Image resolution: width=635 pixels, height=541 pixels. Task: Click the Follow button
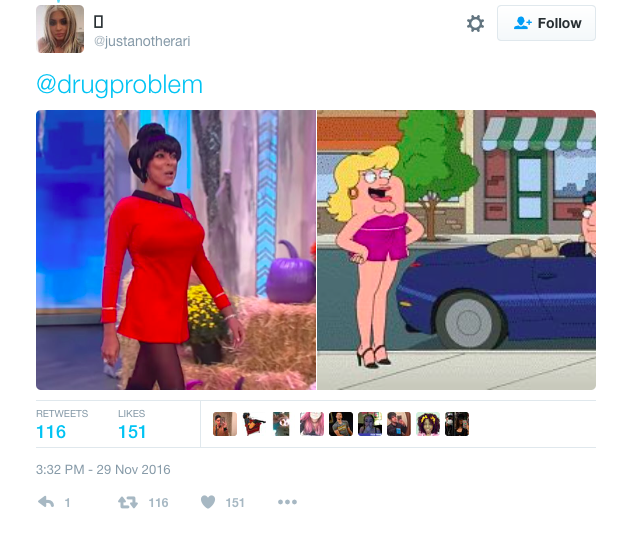click(546, 23)
